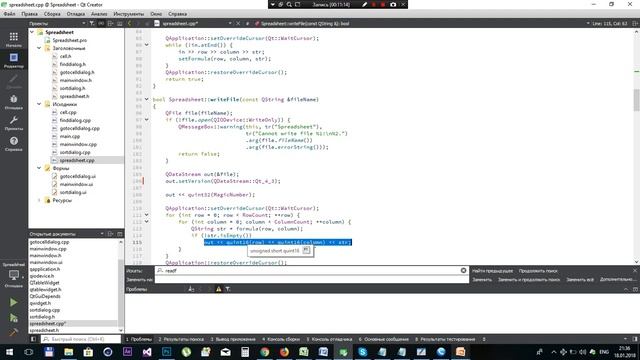Open the Help (Справка) mode
The image size is (640, 360).
[13, 144]
